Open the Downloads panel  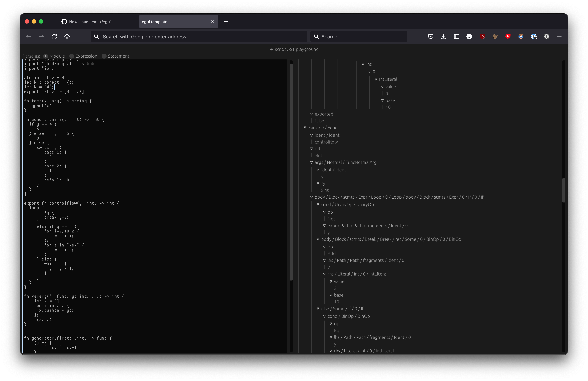click(x=443, y=37)
